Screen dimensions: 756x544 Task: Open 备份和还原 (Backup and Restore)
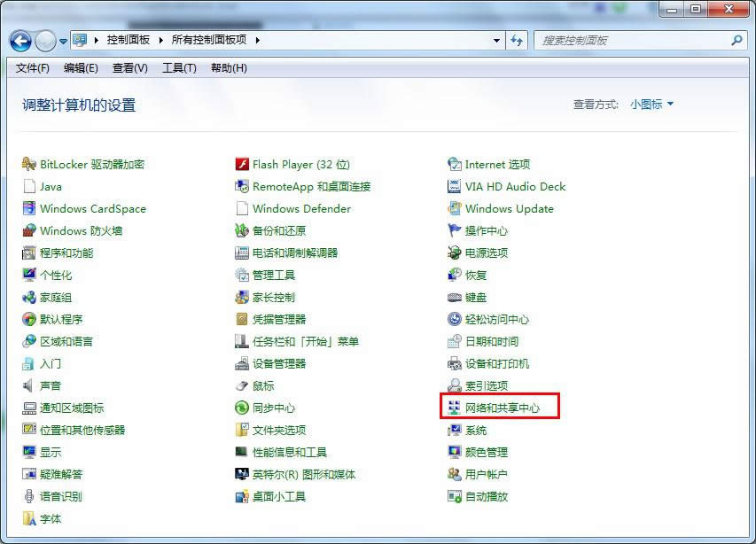[x=277, y=230]
